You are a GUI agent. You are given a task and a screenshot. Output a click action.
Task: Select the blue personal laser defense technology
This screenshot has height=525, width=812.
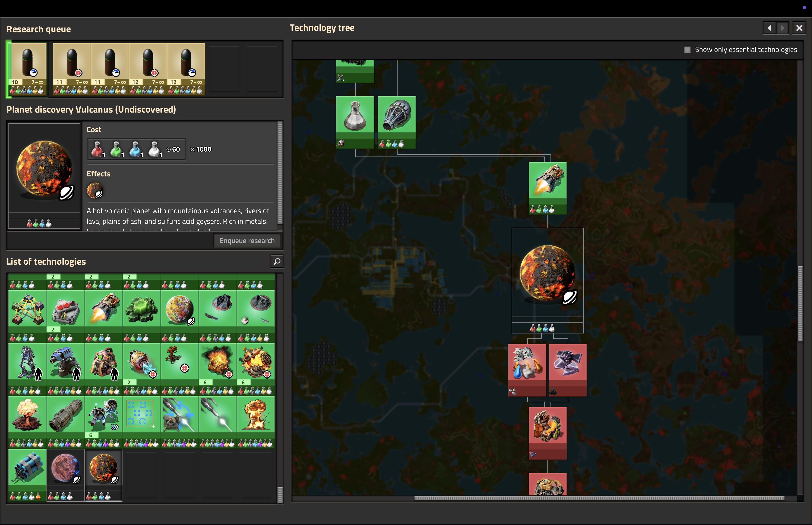pyautogui.click(x=65, y=369)
